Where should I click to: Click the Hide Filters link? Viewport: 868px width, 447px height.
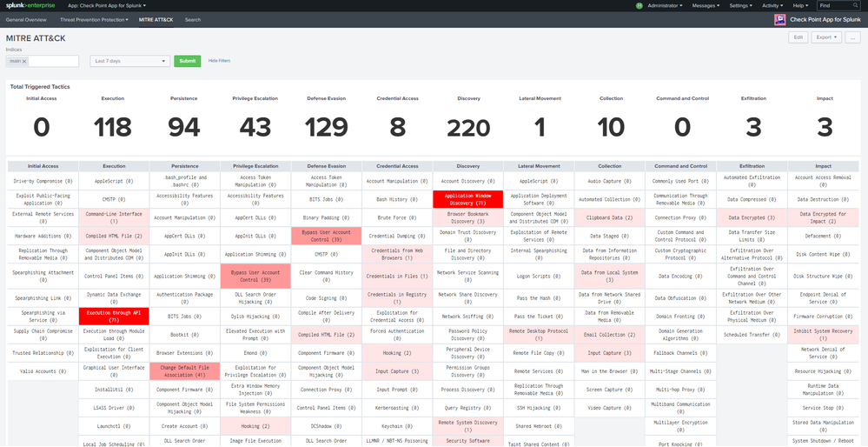point(219,60)
